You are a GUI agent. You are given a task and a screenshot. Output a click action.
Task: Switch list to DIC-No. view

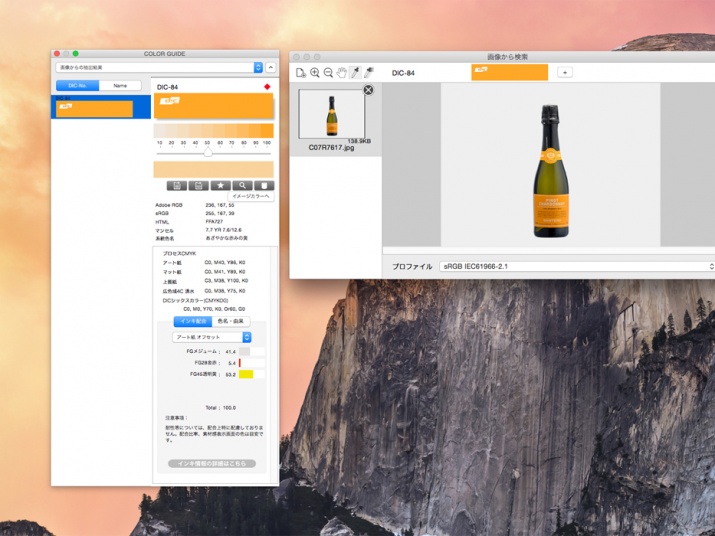tap(77, 86)
